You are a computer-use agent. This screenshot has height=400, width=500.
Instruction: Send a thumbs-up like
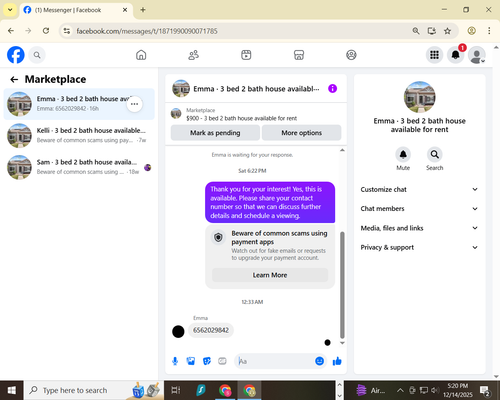click(337, 361)
